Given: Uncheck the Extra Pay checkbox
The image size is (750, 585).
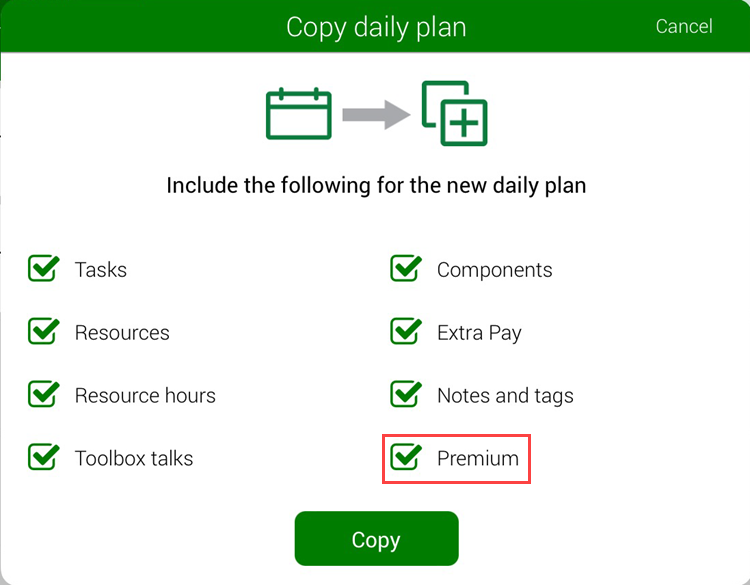Looking at the screenshot, I should coord(405,332).
